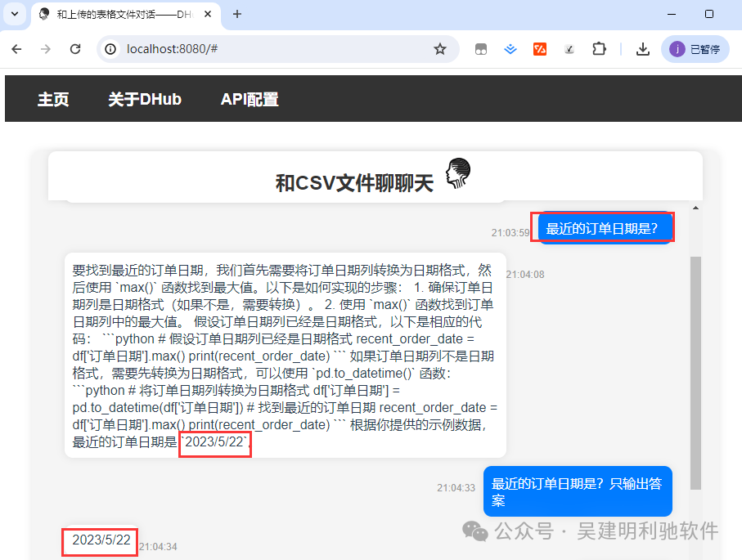Image resolution: width=742 pixels, height=560 pixels.
Task: Click the orange-red extension icon in toolbar
Action: (x=540, y=49)
